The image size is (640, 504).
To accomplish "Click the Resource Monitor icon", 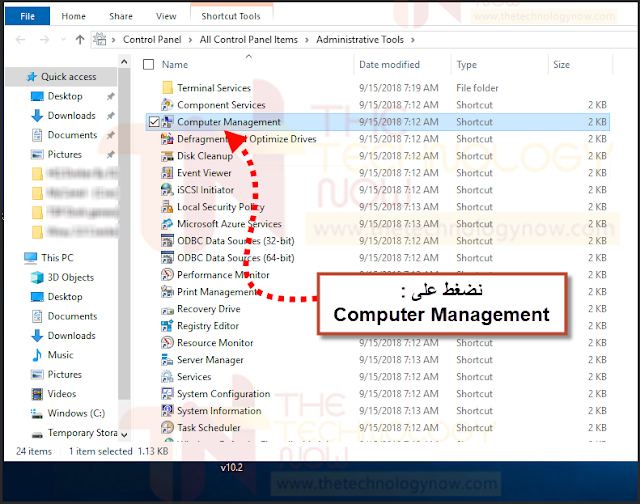I will [x=167, y=343].
